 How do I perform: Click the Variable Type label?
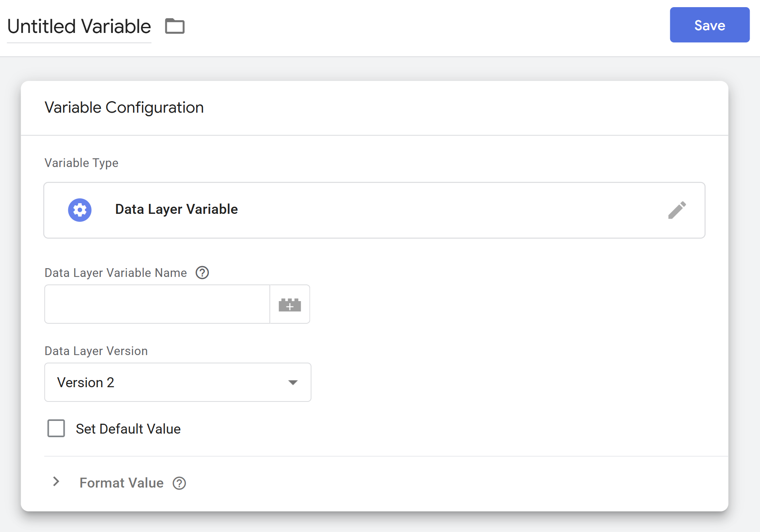coord(81,163)
